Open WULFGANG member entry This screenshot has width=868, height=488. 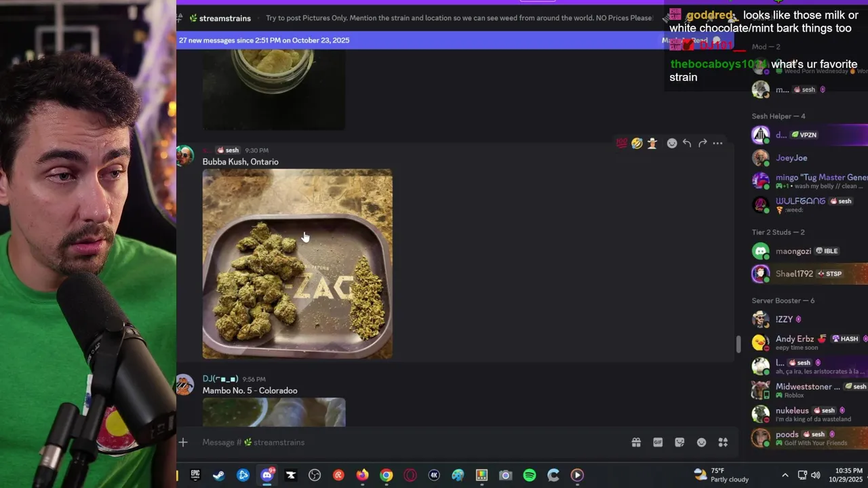808,205
